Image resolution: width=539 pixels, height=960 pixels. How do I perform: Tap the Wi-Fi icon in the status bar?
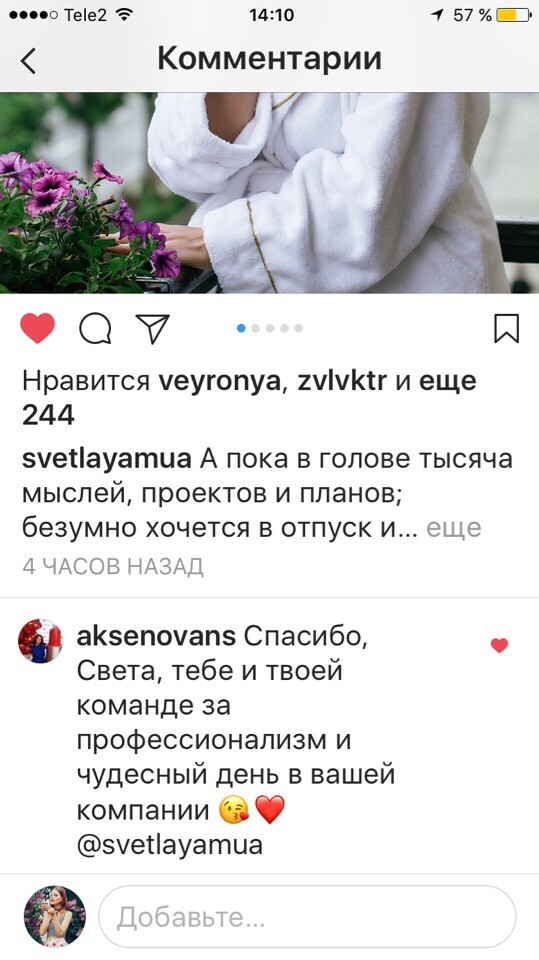point(124,15)
